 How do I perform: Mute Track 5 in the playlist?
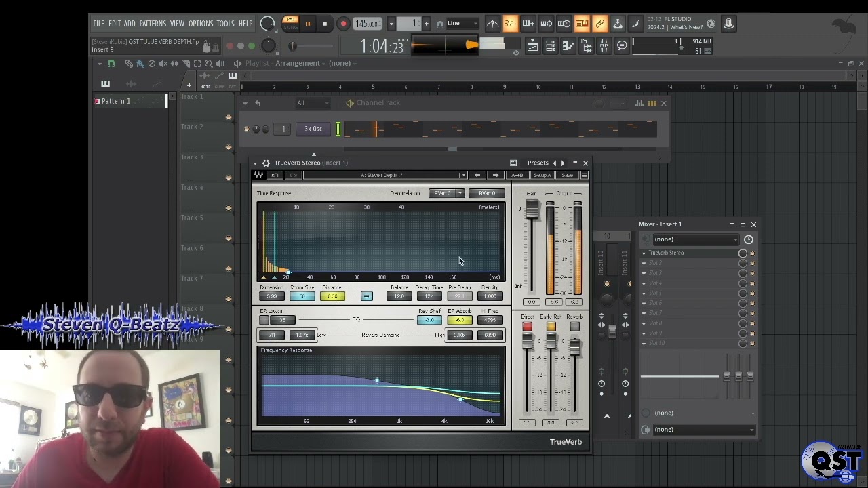[229, 238]
